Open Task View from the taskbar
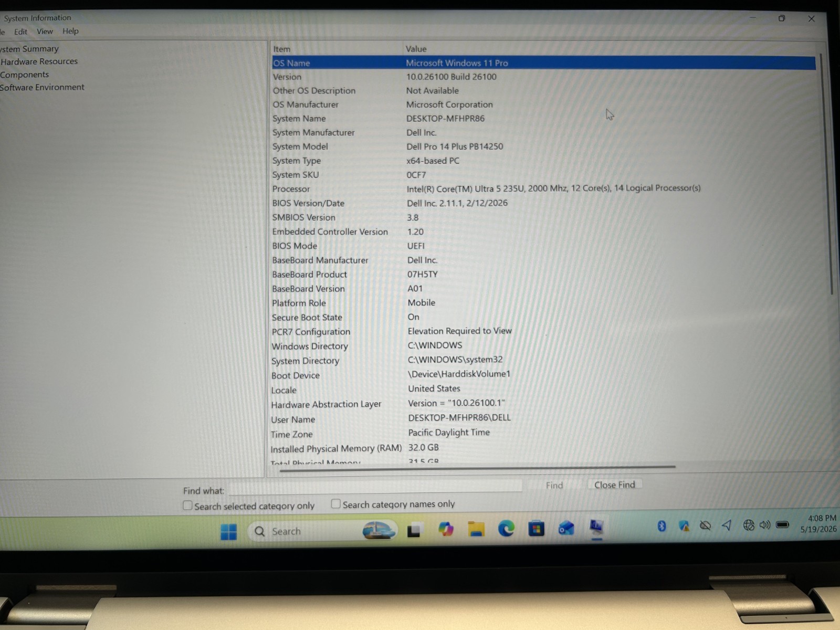Viewport: 840px width, 630px height. pyautogui.click(x=414, y=531)
